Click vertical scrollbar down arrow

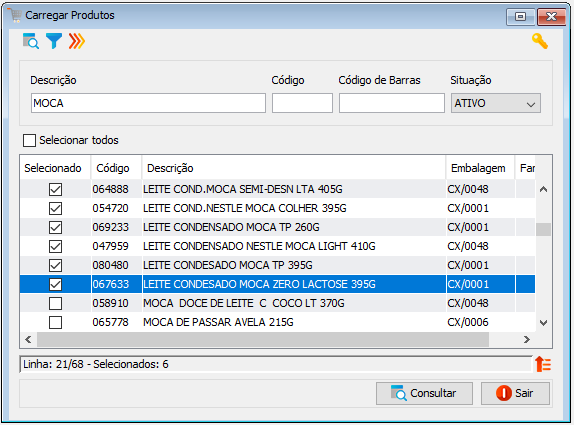coord(544,323)
